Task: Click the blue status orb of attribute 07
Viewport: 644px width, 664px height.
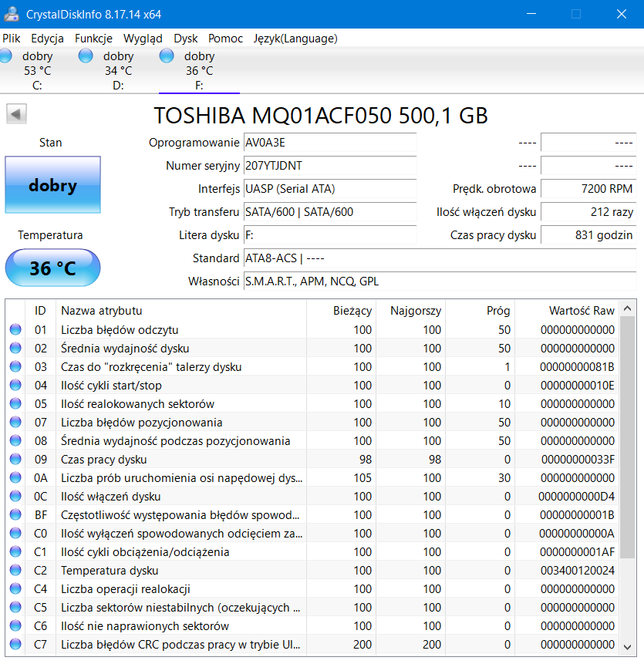Action: click(x=15, y=422)
